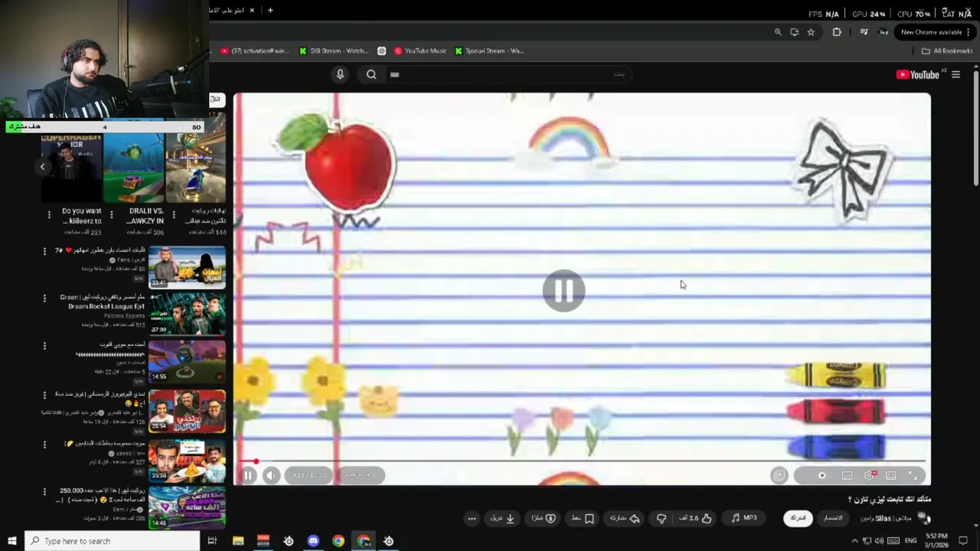Focus the YouTube search input field
Viewport: 980px width, 551px height.
click(x=509, y=74)
